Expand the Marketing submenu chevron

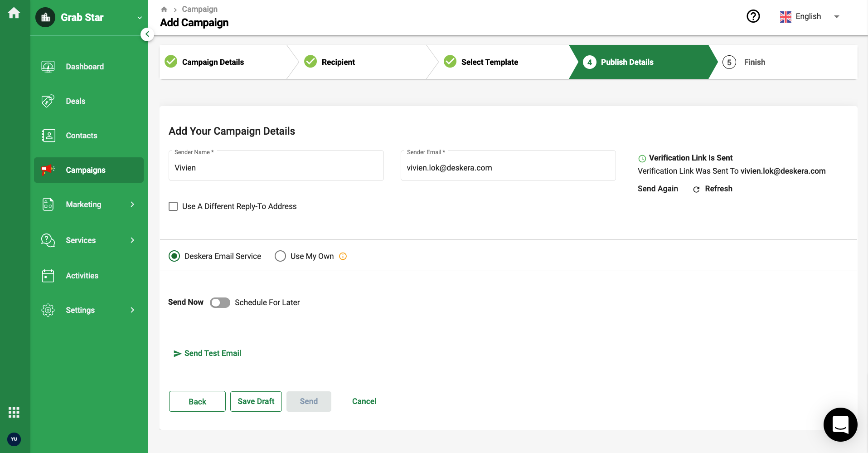132,205
